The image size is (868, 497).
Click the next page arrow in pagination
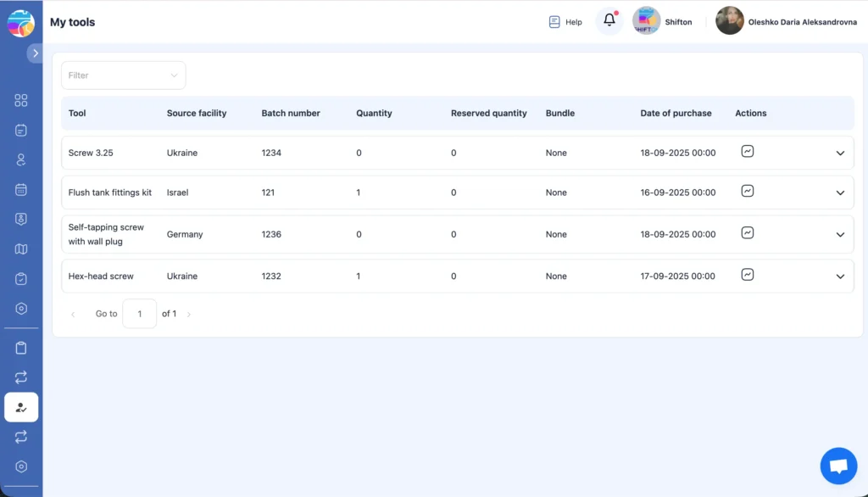point(188,313)
